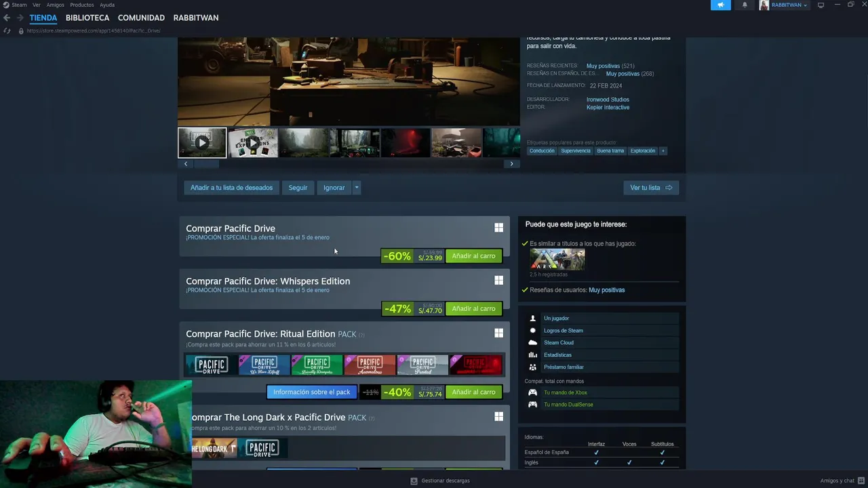Switch to Big Picture mode icon
The width and height of the screenshot is (868, 488).
coord(821,5)
